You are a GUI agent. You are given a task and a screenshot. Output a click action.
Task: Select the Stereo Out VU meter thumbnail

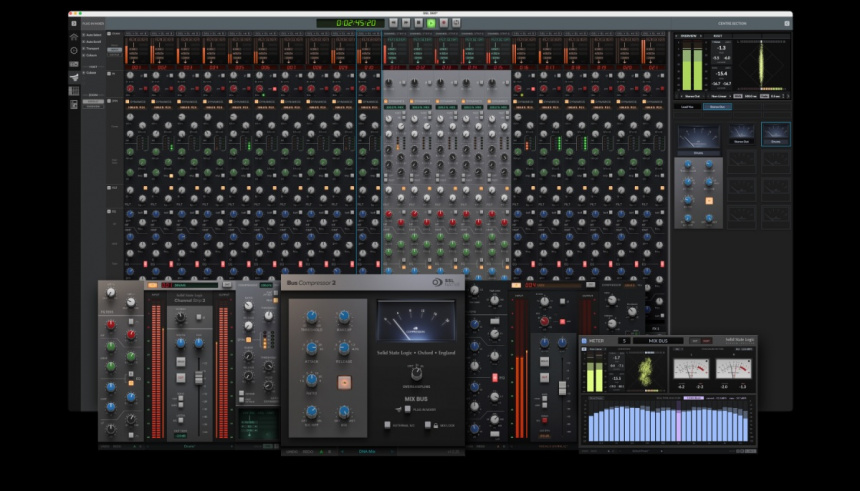[x=742, y=134]
